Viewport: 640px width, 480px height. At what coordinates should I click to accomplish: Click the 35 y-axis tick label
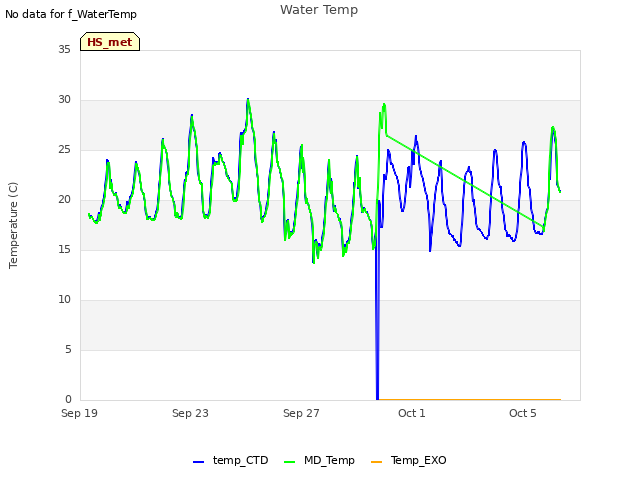(64, 49)
